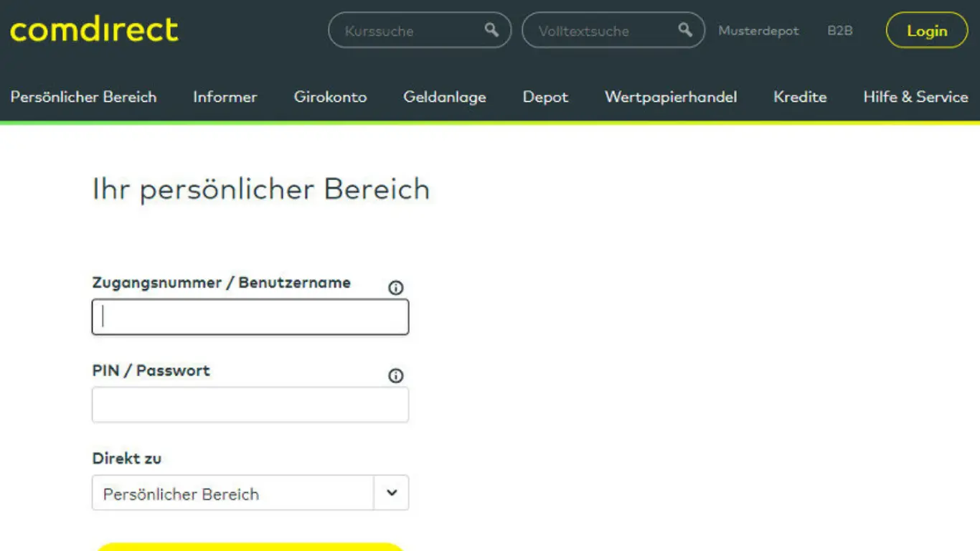The height and width of the screenshot is (551, 980).
Task: Open info icon for PIN / Passwort
Action: 396,376
